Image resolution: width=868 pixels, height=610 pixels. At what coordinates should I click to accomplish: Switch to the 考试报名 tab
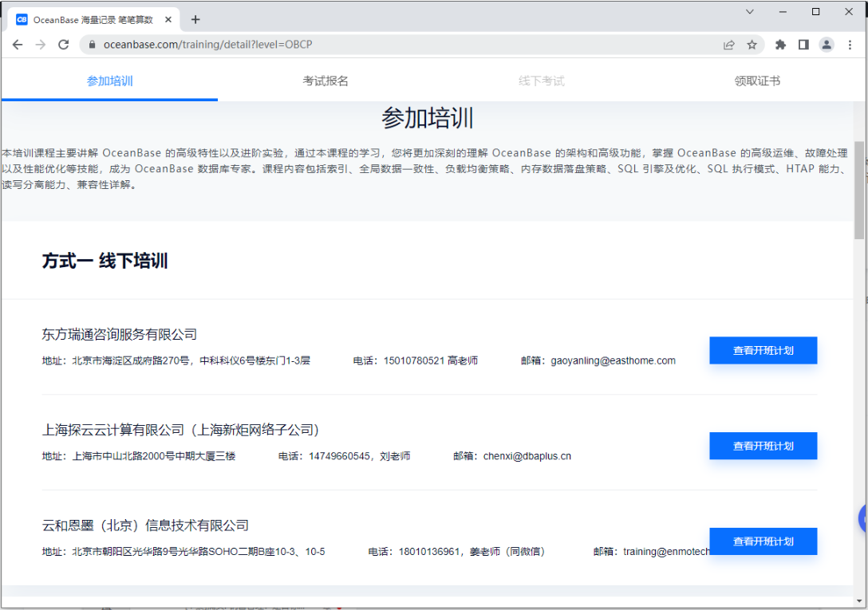point(325,81)
